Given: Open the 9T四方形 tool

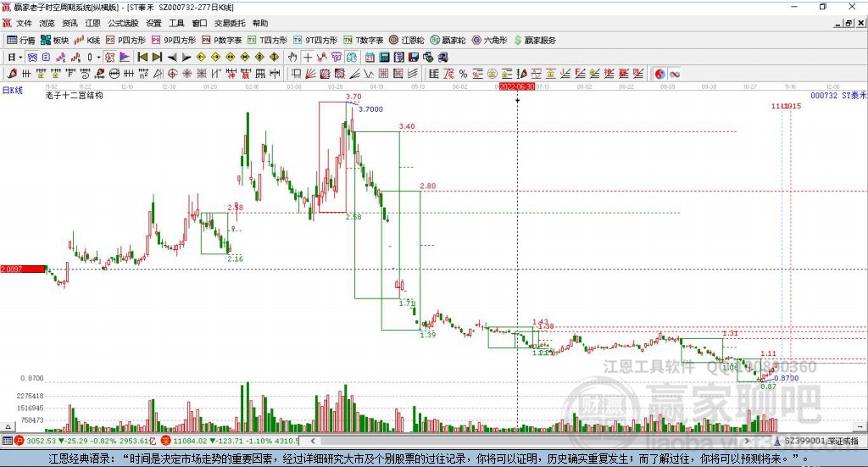Looking at the screenshot, I should (315, 40).
